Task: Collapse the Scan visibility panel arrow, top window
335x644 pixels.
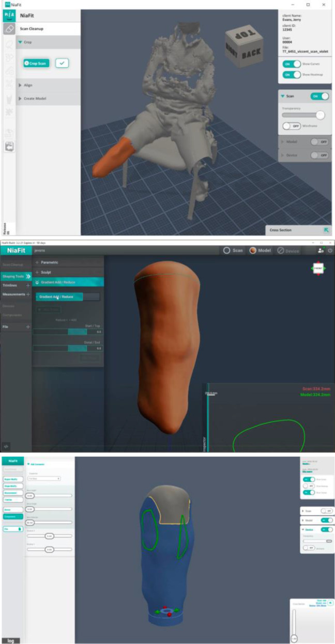Action: click(283, 96)
